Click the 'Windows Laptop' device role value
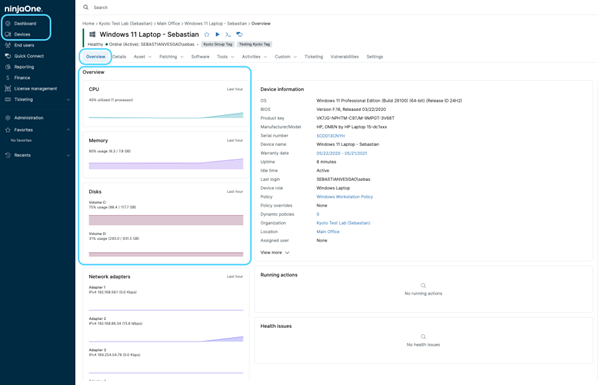 (333, 188)
